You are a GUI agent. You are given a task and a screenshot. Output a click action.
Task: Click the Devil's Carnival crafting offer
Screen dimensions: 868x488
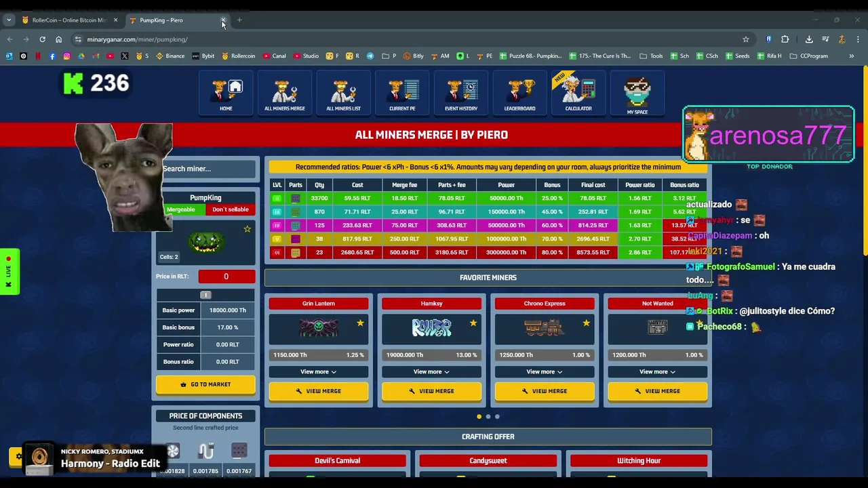[337, 461]
